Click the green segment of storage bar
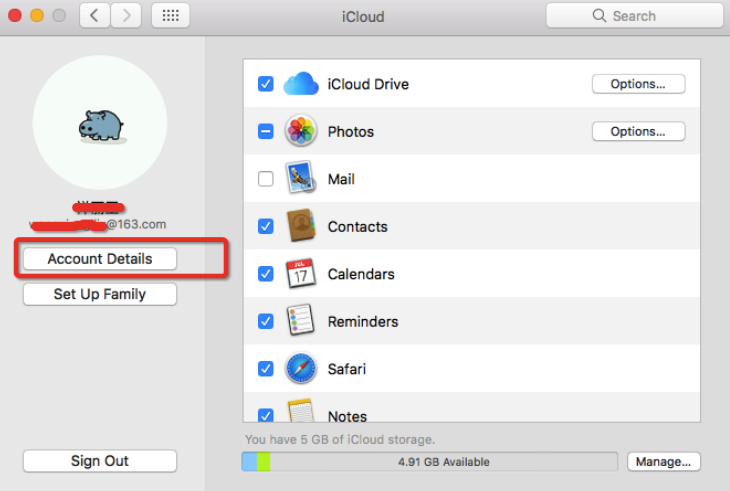The width and height of the screenshot is (730, 491). pos(264,462)
